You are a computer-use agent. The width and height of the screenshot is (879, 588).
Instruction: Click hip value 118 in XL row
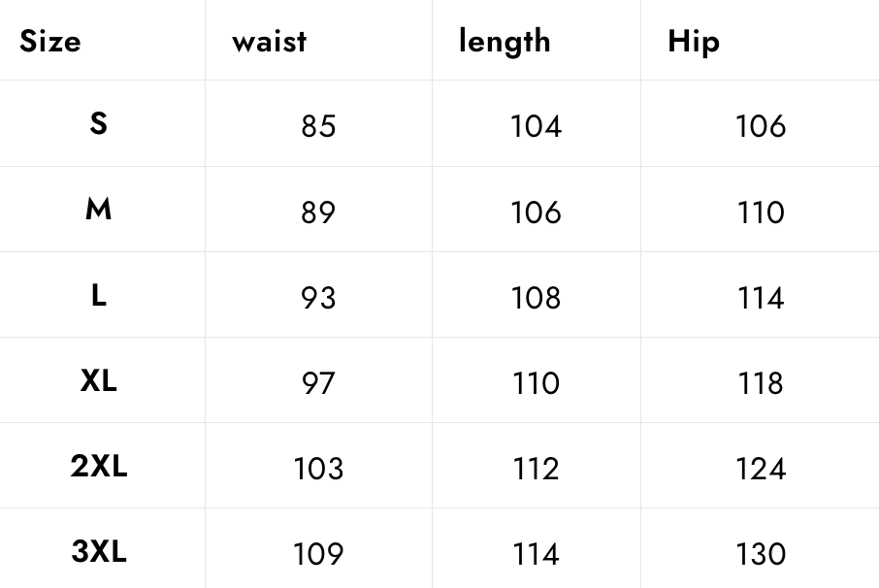pos(761,383)
